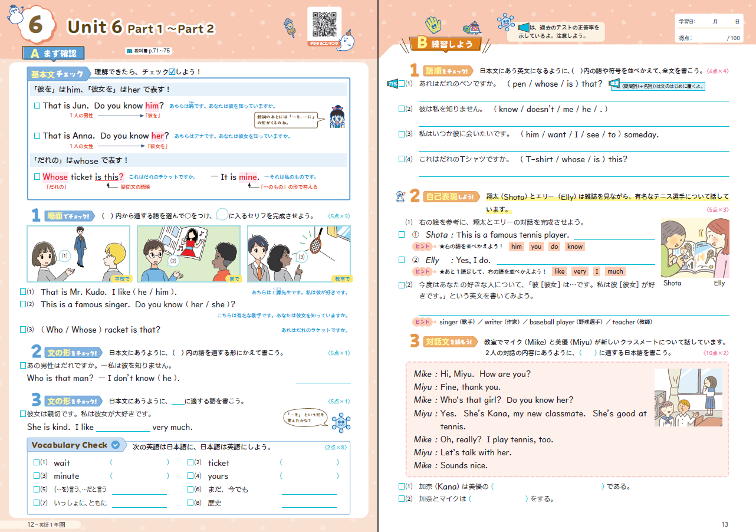Image resolution: width=756 pixels, height=532 pixels.
Task: Tick the checkbox beside 'Whose ticket is this?'
Action: click(x=37, y=177)
